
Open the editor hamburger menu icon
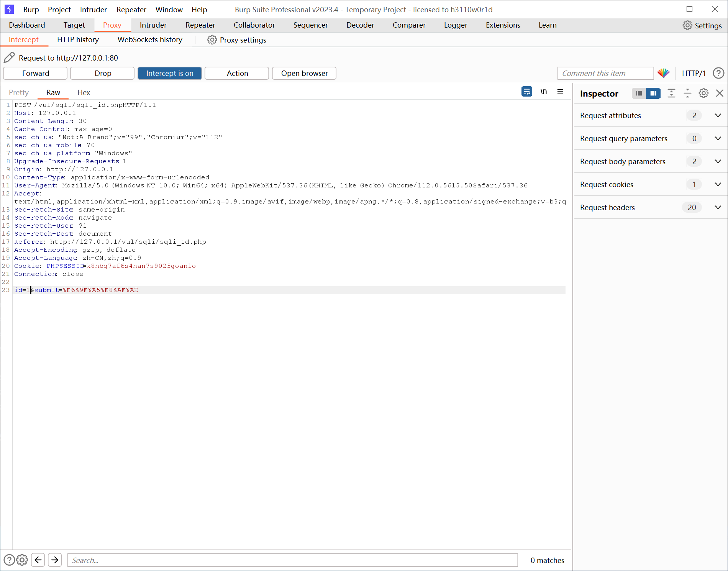560,92
